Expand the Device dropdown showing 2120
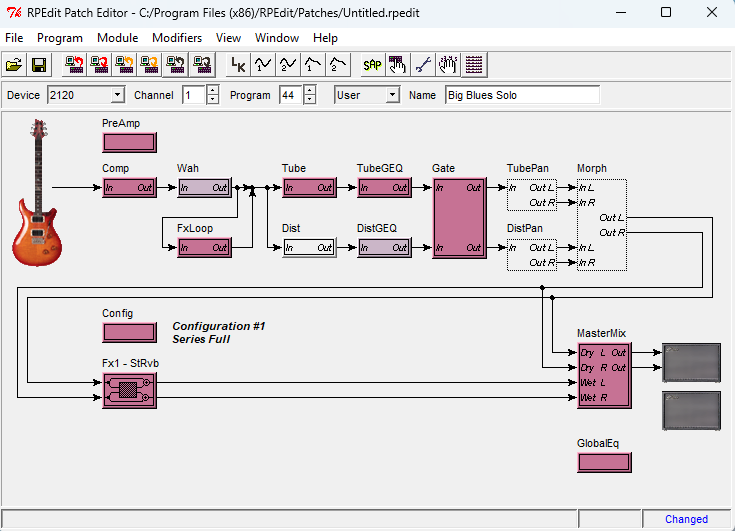The image size is (735, 531). click(x=117, y=95)
